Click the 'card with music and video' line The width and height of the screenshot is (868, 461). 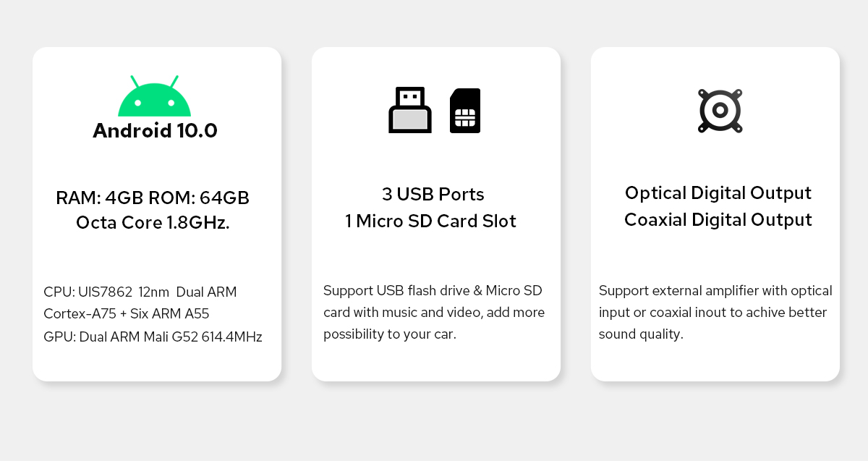[x=434, y=313]
